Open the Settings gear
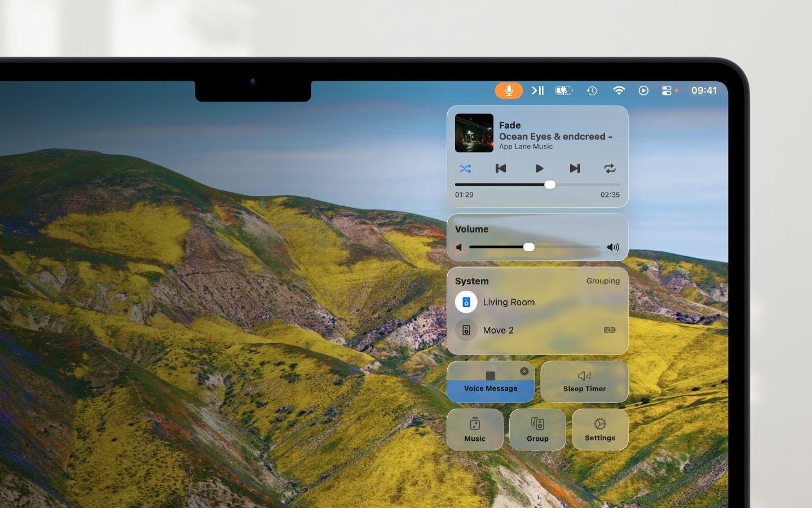Image resolution: width=812 pixels, height=508 pixels. pos(600,430)
